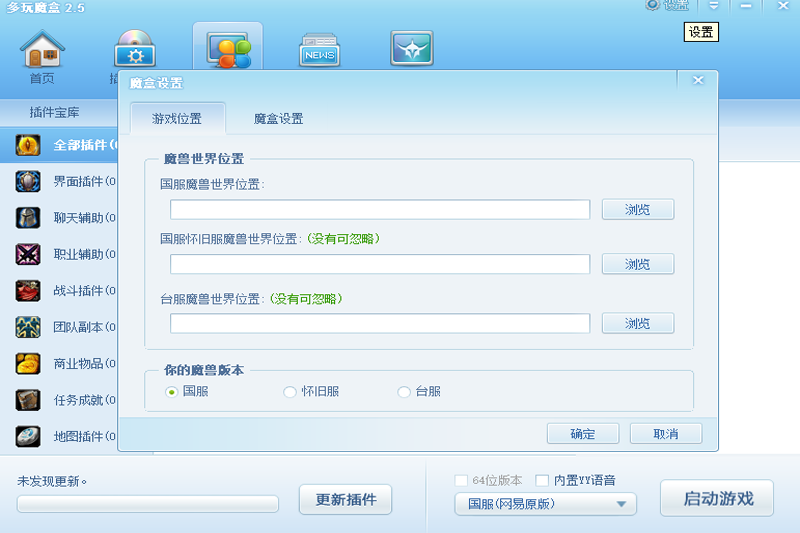Click the blue star emblem toolbar icon
Viewport: 800px width, 533px height.
[x=411, y=50]
